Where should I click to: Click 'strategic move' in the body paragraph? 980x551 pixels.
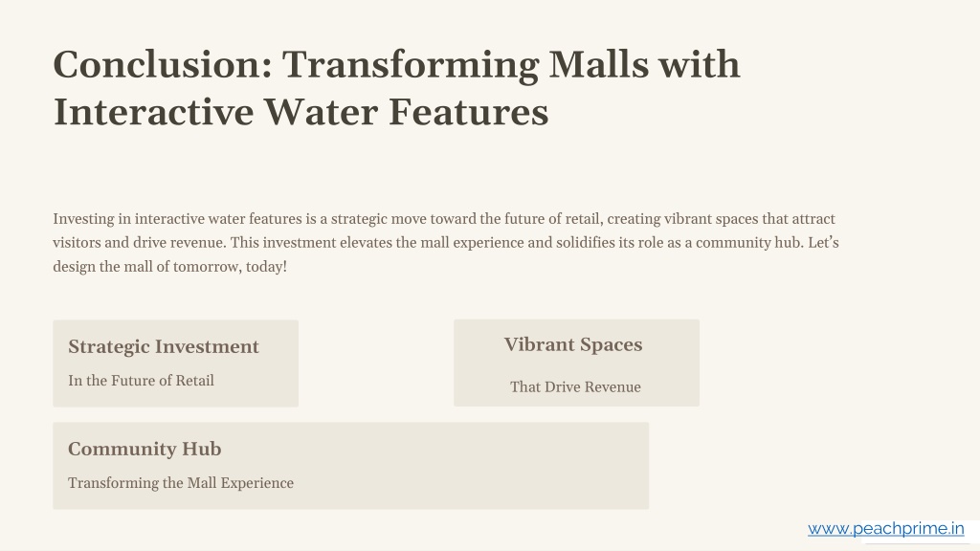point(378,219)
